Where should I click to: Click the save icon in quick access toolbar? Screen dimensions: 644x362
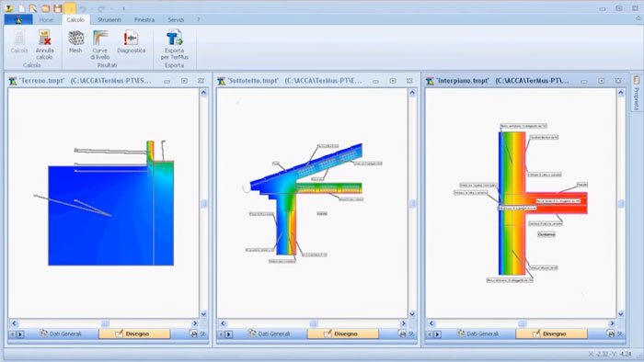(58, 8)
